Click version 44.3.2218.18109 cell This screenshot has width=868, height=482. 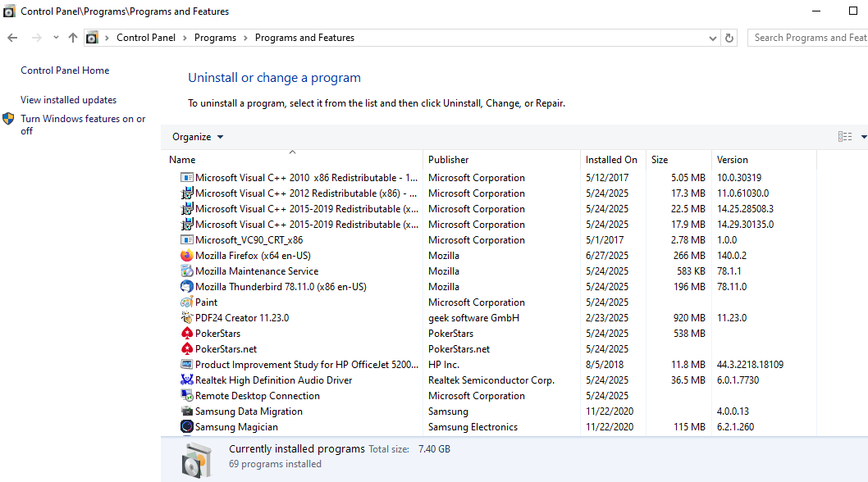click(750, 365)
